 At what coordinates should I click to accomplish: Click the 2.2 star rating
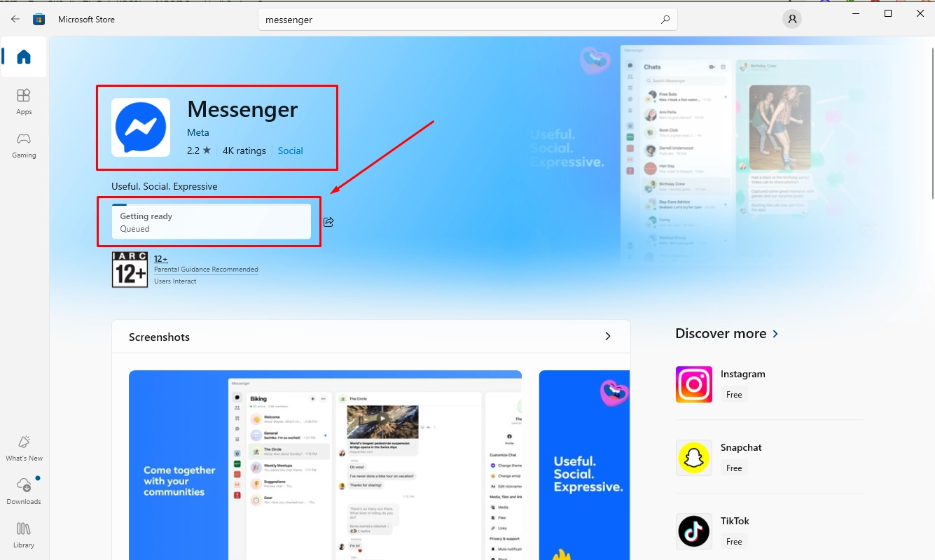point(199,150)
